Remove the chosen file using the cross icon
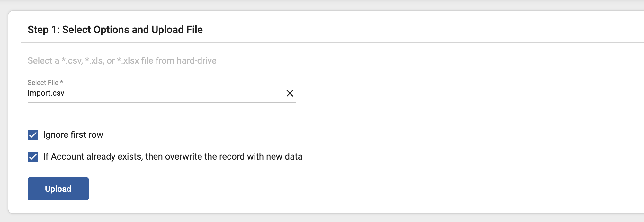This screenshot has height=222, width=644. pos(290,93)
